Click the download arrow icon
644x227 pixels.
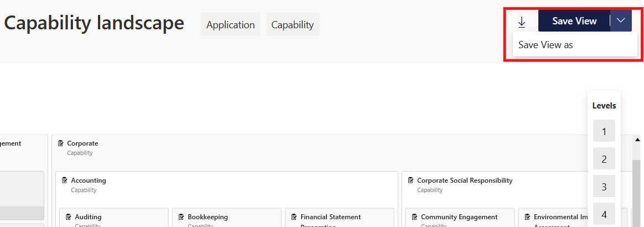coord(522,22)
